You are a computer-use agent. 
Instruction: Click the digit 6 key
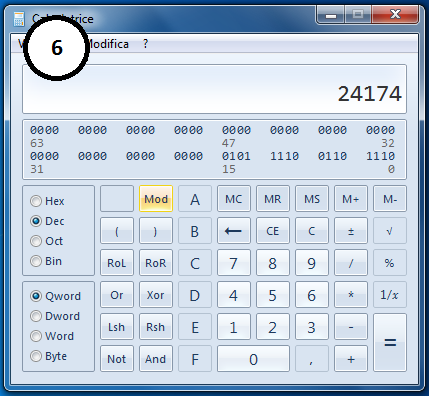(312, 295)
